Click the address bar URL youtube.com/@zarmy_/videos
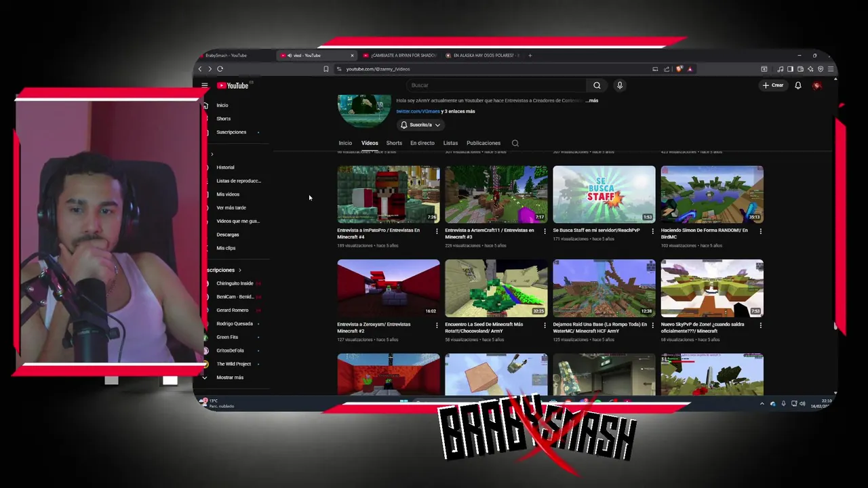Screen dimensions: 868x488 [x=378, y=69]
